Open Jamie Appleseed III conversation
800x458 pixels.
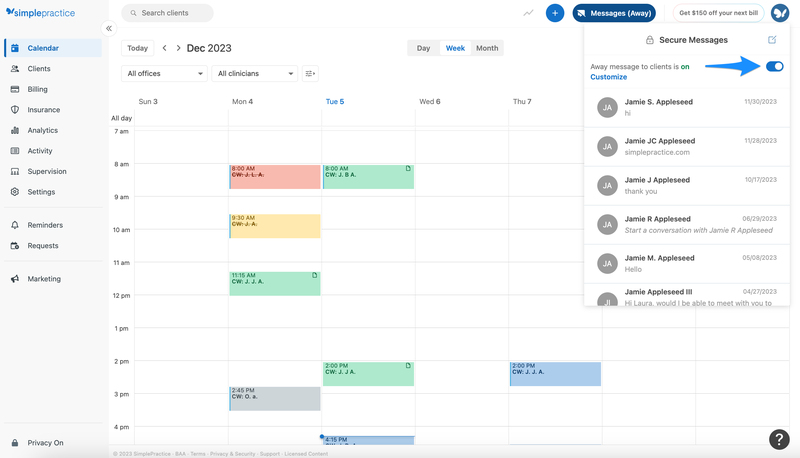pos(687,295)
